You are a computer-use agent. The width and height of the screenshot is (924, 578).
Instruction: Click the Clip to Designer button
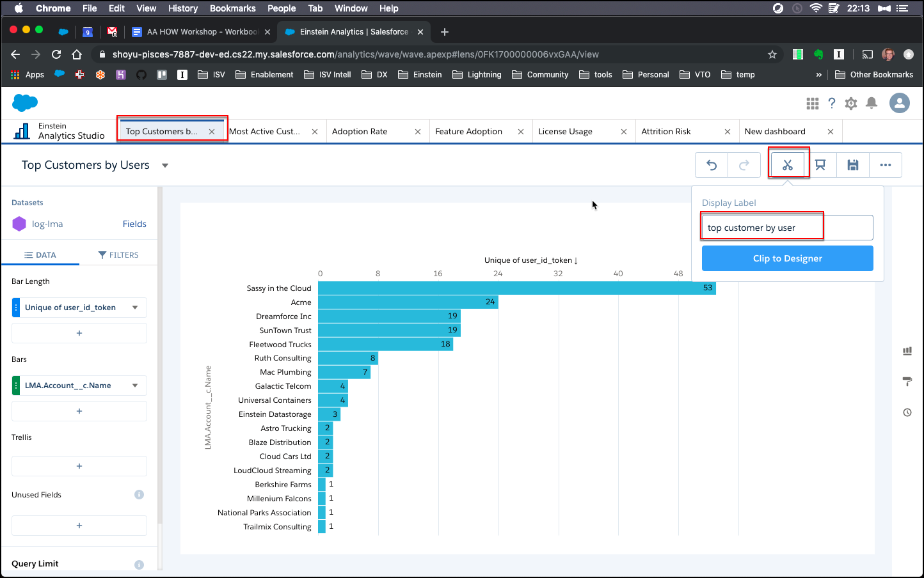tap(788, 258)
